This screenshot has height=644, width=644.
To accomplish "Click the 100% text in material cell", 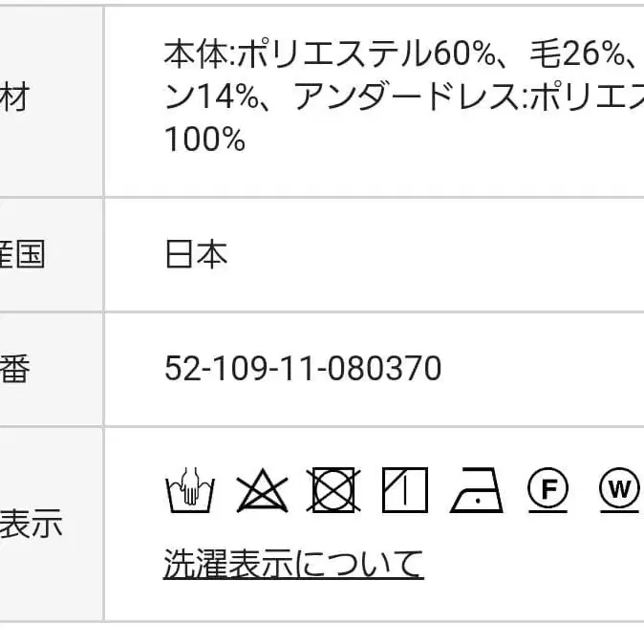I will point(204,140).
